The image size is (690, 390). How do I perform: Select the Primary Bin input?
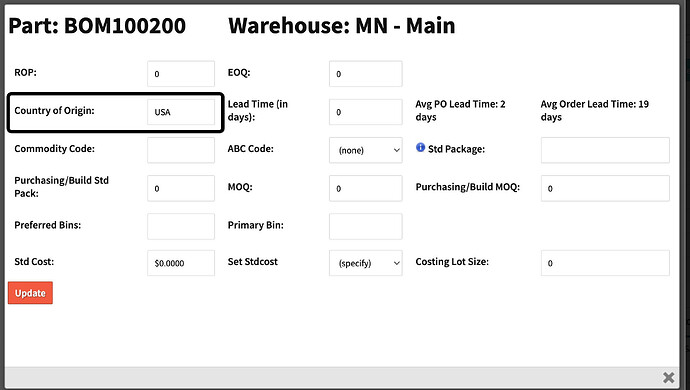pos(366,226)
